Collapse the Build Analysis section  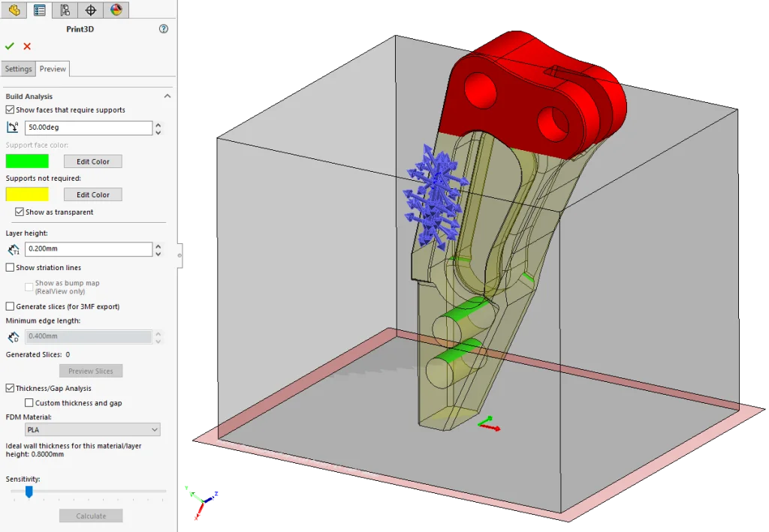[167, 96]
